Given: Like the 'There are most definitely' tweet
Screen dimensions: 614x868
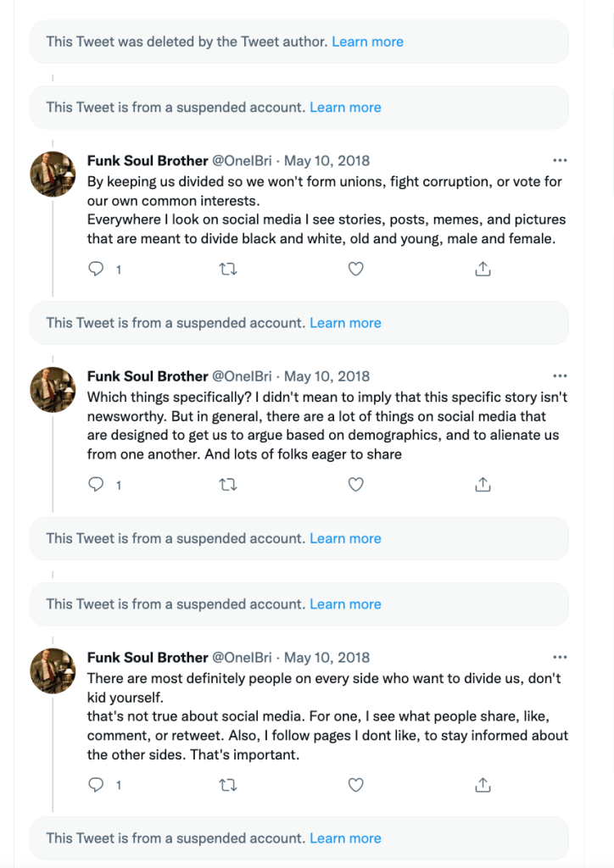Looking at the screenshot, I should (356, 785).
